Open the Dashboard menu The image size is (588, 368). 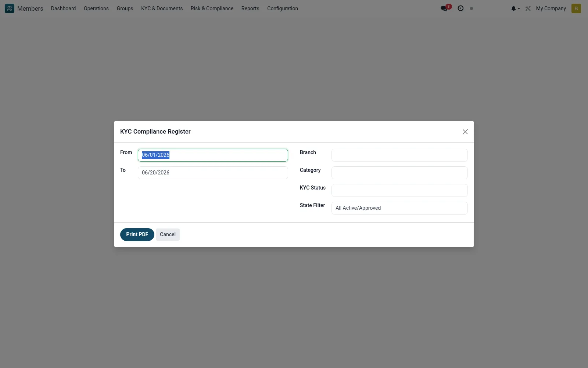[63, 8]
